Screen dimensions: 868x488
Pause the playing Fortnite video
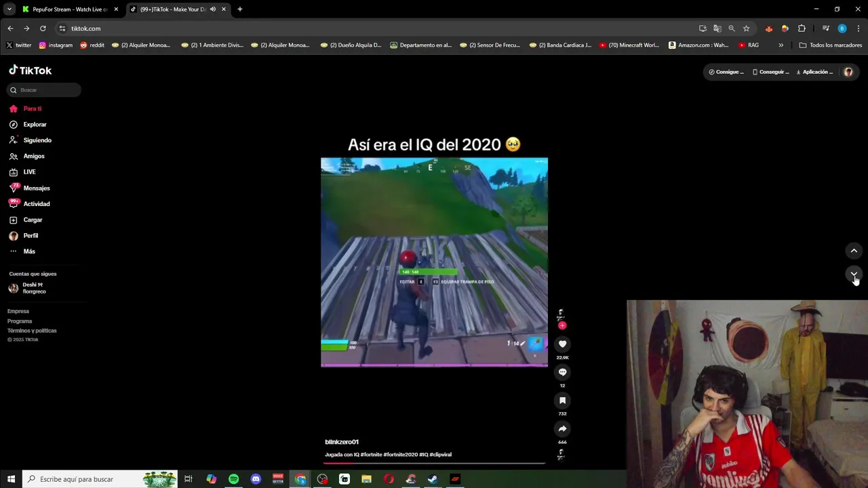pyautogui.click(x=434, y=262)
